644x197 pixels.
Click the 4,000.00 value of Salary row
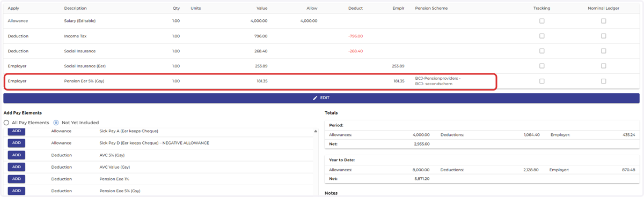259,21
